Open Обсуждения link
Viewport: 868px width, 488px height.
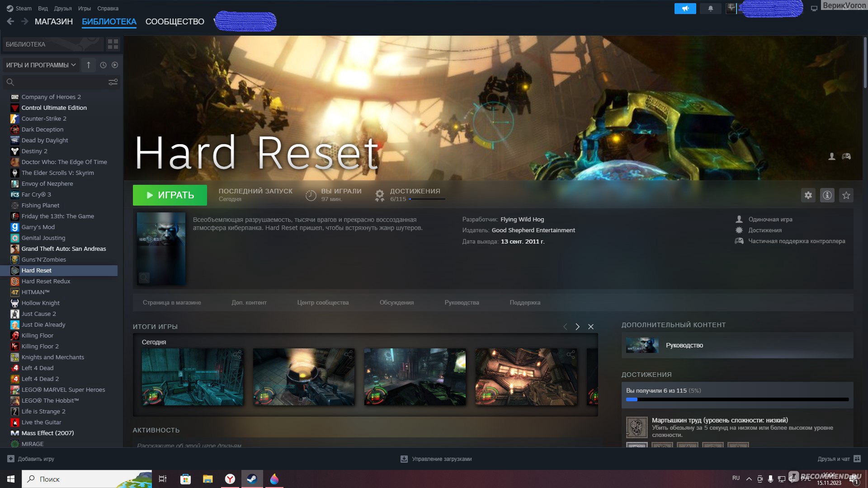[x=396, y=303]
